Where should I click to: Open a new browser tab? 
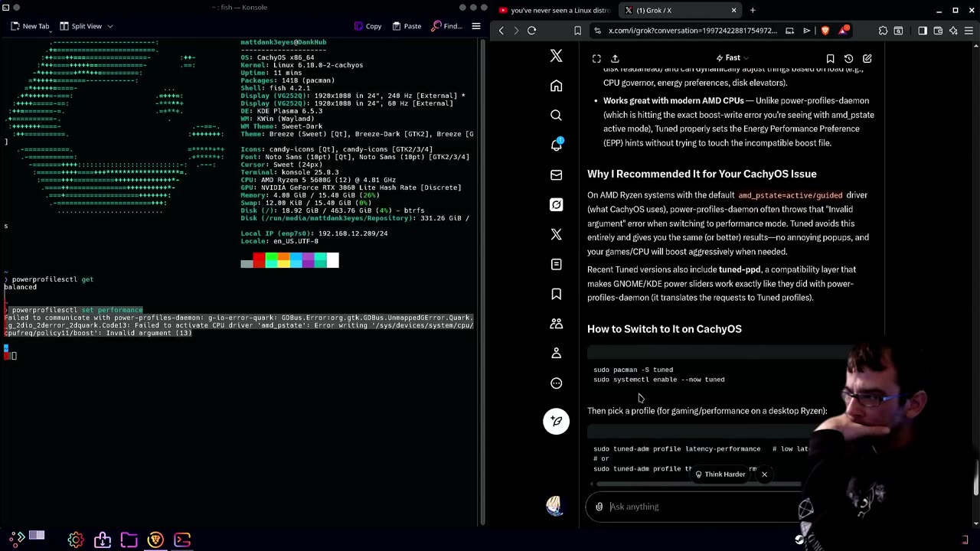[753, 10]
